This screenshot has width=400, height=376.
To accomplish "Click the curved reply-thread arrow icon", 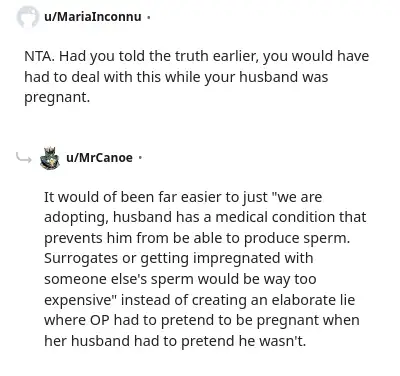I will pos(24,157).
